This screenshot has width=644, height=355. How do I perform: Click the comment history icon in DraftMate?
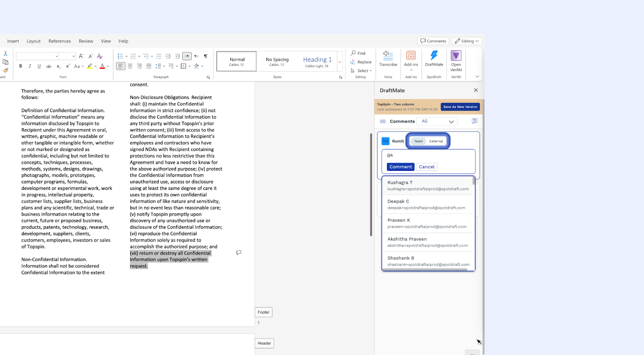[475, 121]
